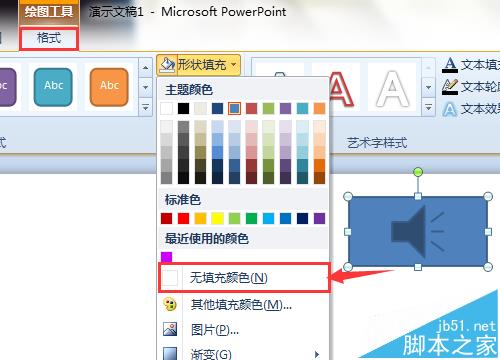
Task: Expand the 渐变 submenu arrow
Action: click(x=317, y=354)
